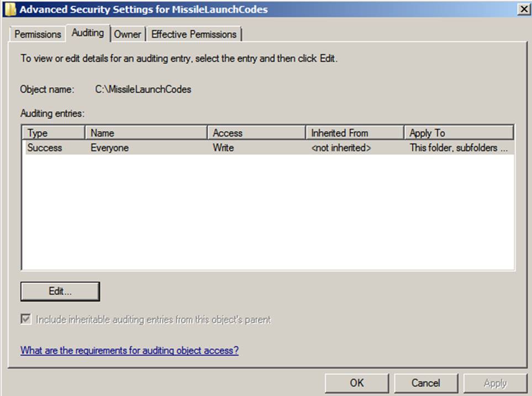532x396 pixels.
Task: Open the auditing requirements help link
Action: 129,350
